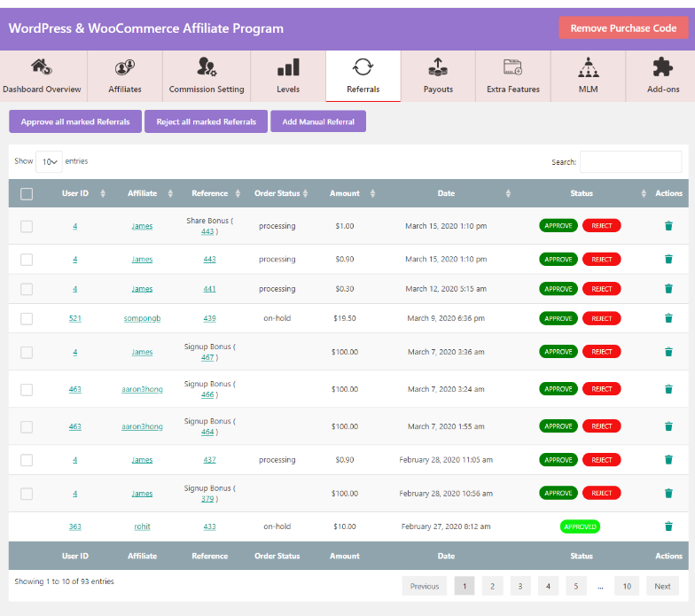Switch to the Commission Setting tab
The image size is (695, 616).
207,76
